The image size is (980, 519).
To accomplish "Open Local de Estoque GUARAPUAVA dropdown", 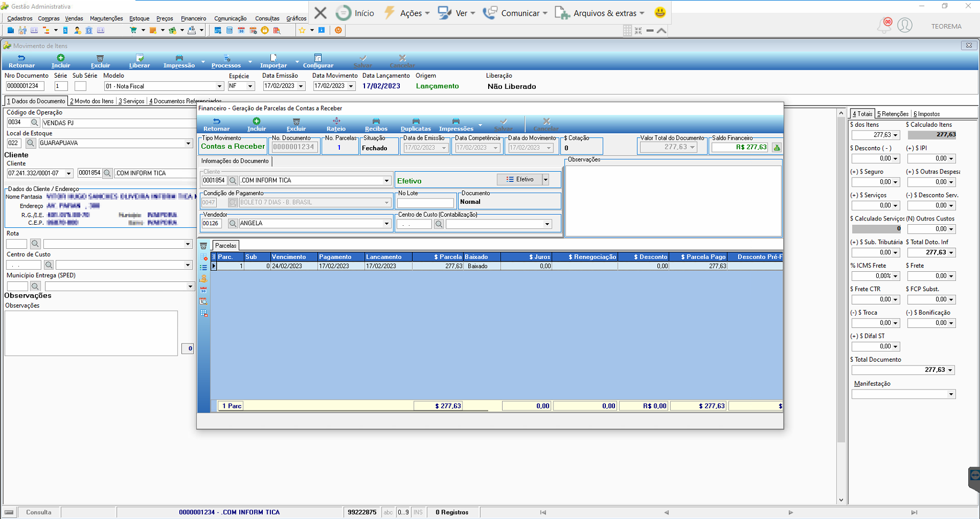I will coord(188,143).
